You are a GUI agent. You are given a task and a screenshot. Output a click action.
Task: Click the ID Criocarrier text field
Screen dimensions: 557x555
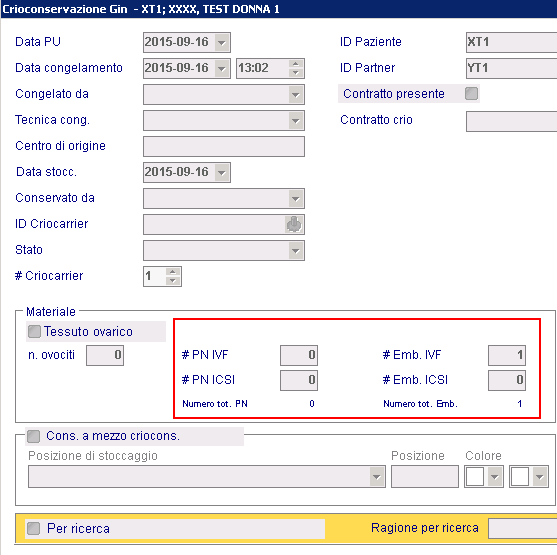point(215,224)
